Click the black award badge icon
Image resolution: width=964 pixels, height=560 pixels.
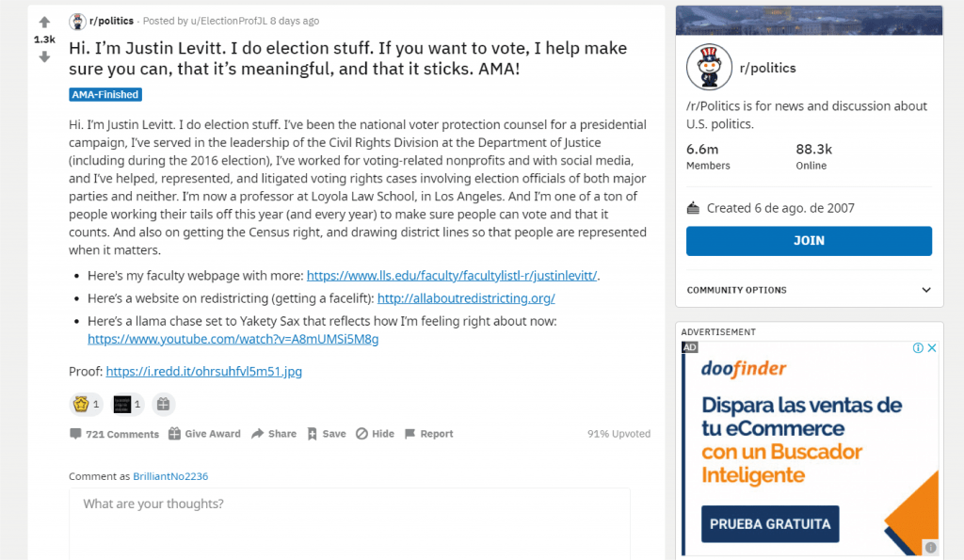tap(122, 404)
